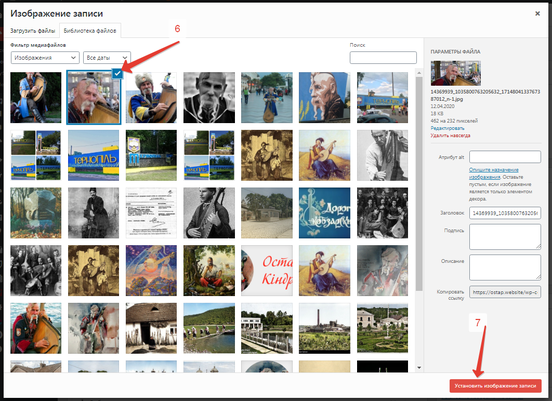
Task: Click the Удалить навсегда link
Action: 450,135
